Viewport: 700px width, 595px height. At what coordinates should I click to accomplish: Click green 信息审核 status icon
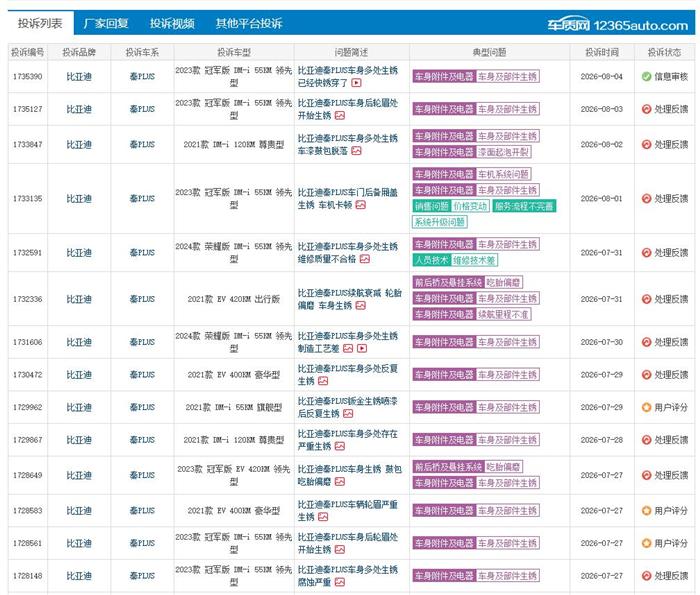646,77
